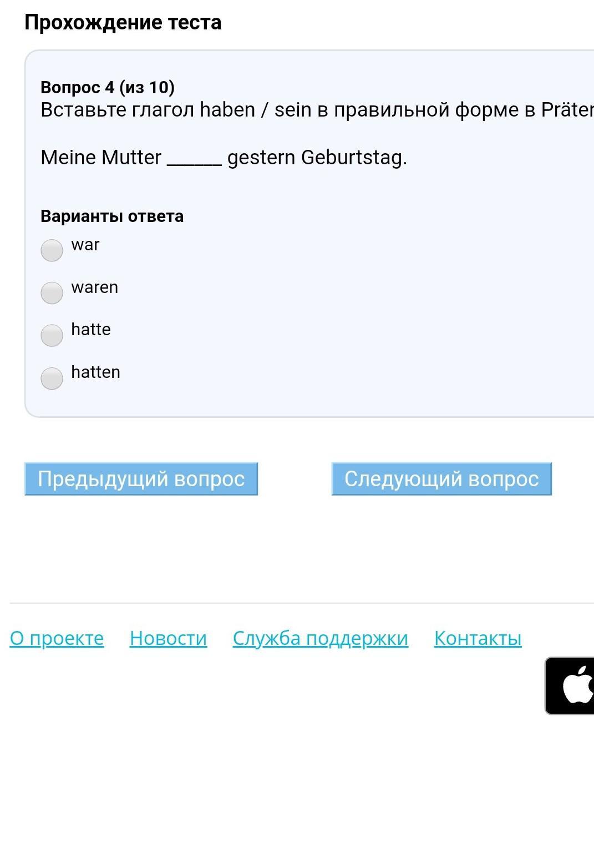
Task: Open Служба поддержки link
Action: pyautogui.click(x=320, y=638)
